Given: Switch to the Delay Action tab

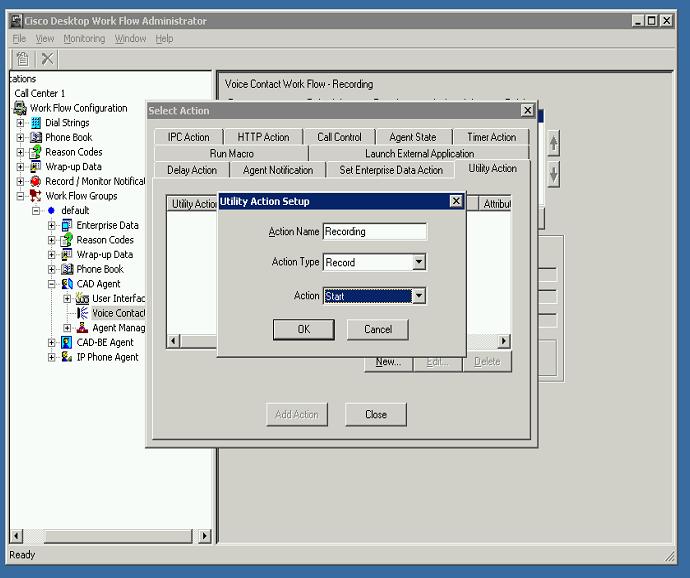Looking at the screenshot, I should coord(192,170).
